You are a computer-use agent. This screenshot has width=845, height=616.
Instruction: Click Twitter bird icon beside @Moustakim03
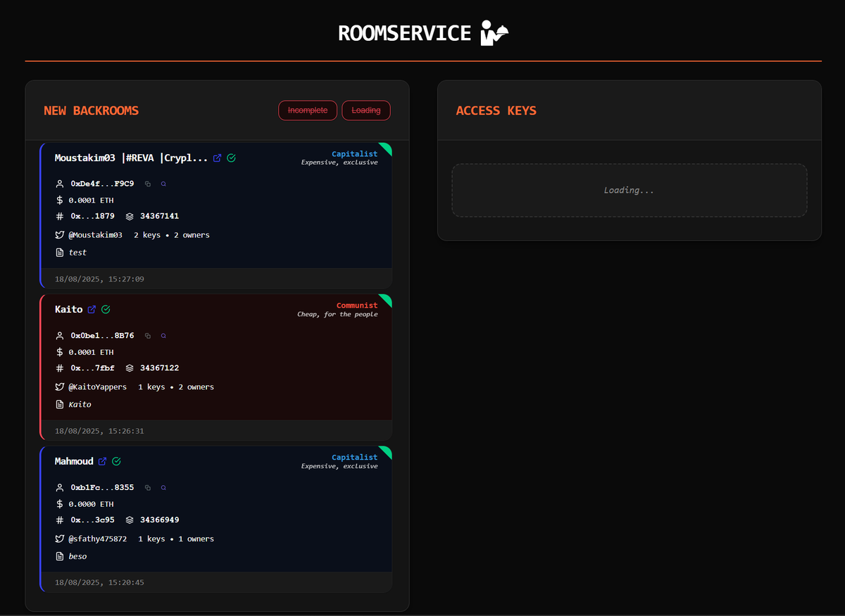tap(60, 235)
